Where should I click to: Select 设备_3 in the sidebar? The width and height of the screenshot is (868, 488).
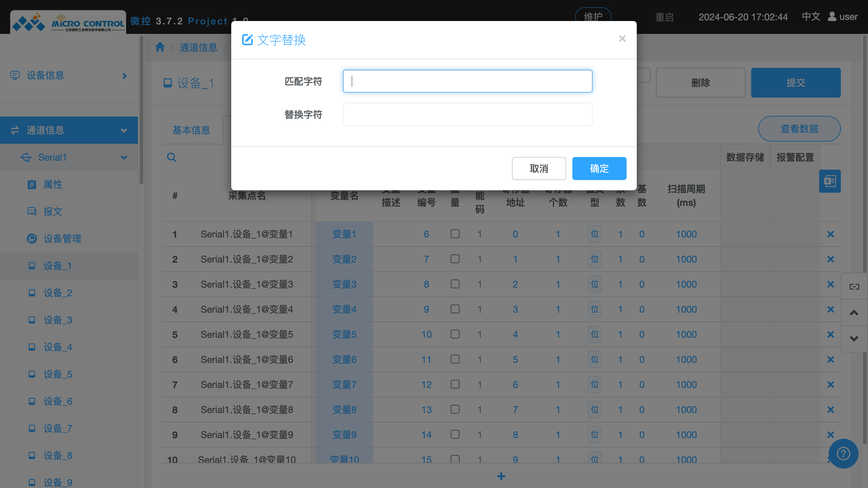pyautogui.click(x=58, y=320)
